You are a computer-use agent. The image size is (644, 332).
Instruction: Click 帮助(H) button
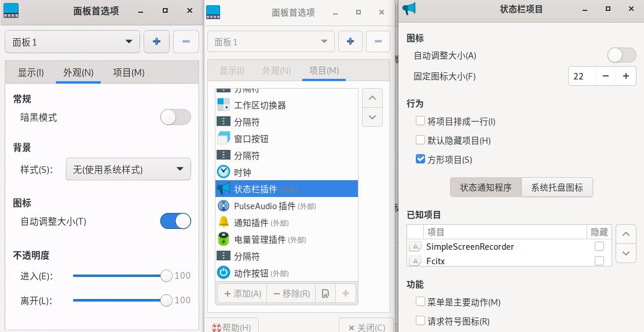point(232,327)
